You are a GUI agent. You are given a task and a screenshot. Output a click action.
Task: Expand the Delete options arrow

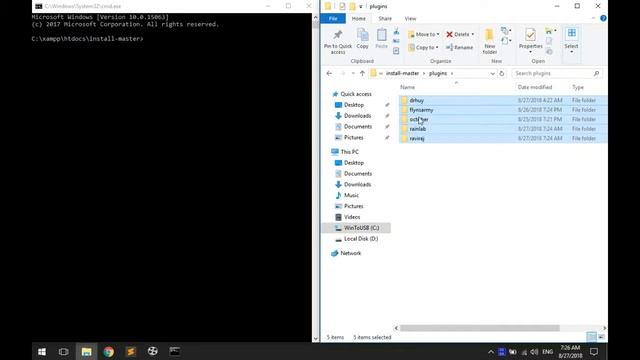pyautogui.click(x=473, y=34)
